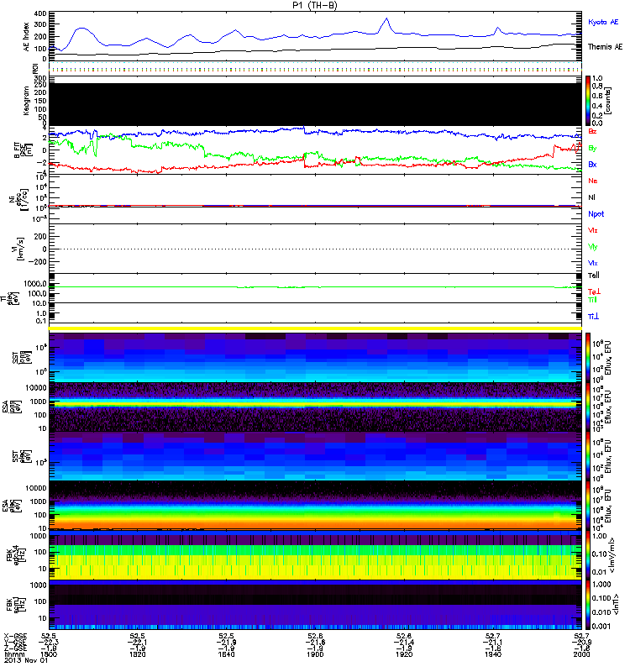Click the red Ne density legend label

[x=593, y=181]
